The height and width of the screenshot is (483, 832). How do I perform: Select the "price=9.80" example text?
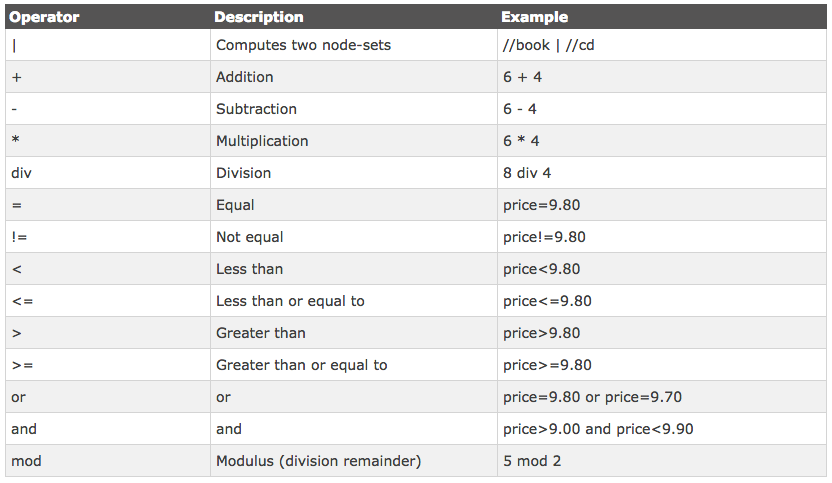point(542,205)
